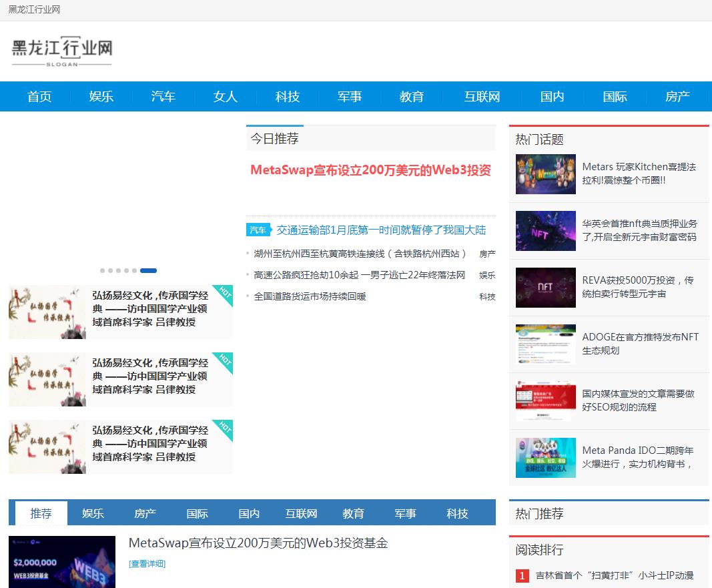This screenshot has width=712, height=588.
Task: Click the 热门推荐 section heading
Action: (x=539, y=513)
